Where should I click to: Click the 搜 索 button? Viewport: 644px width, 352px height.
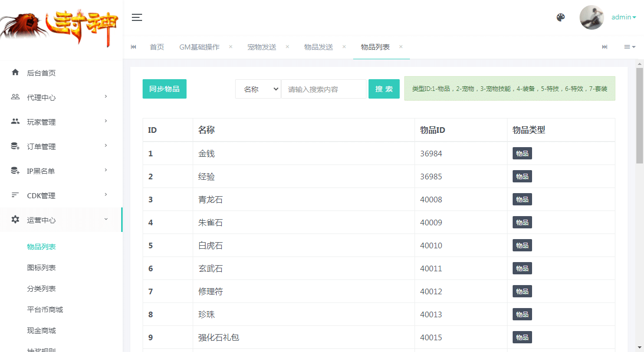tap(384, 89)
